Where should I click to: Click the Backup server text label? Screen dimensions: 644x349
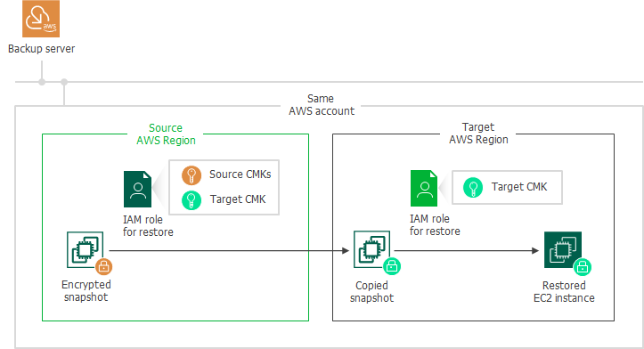pyautogui.click(x=42, y=49)
